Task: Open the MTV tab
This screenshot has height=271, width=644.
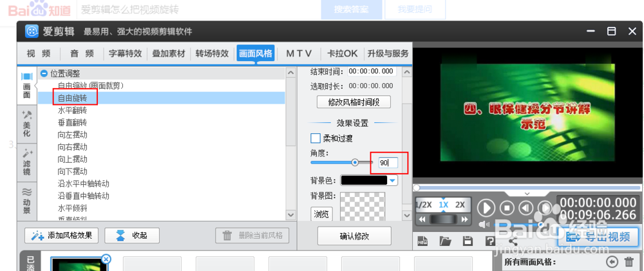Action: (x=299, y=53)
